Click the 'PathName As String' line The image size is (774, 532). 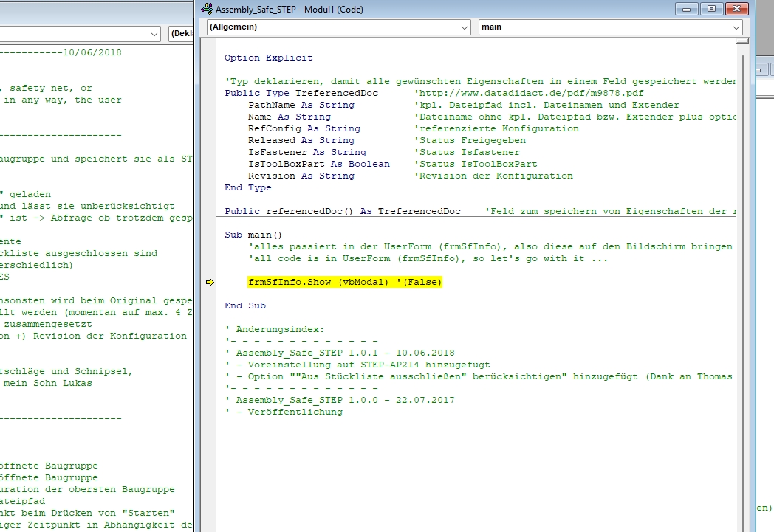[301, 105]
